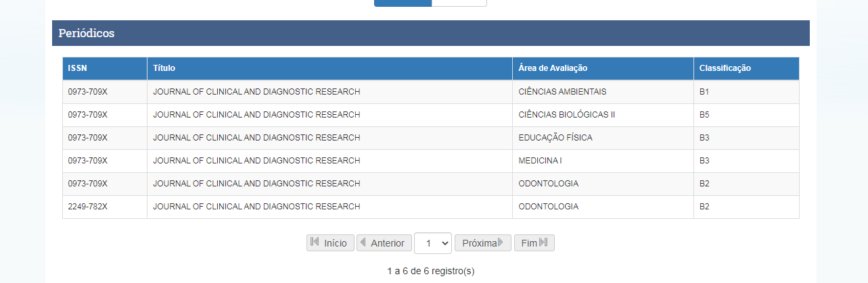This screenshot has height=283, width=868.
Task: Click the ISSN column header
Action: coord(105,68)
